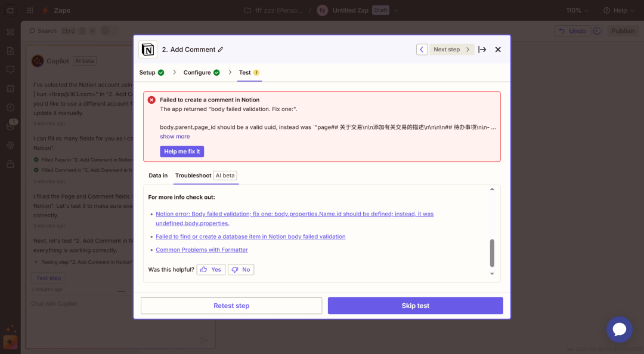Open Failed to find or create database item link

tap(250, 236)
